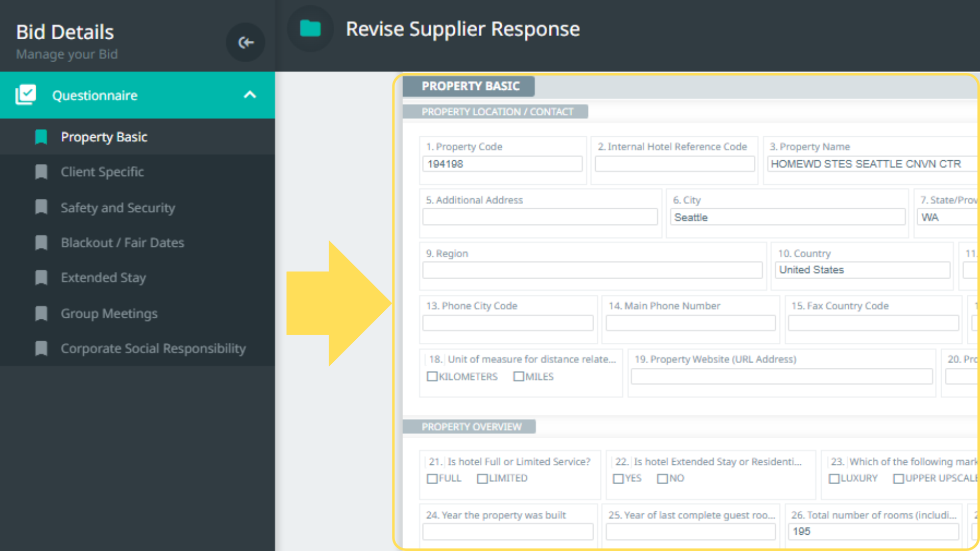Click the PROPERTY BASIC tab header
This screenshot has height=551, width=980.
click(x=470, y=86)
